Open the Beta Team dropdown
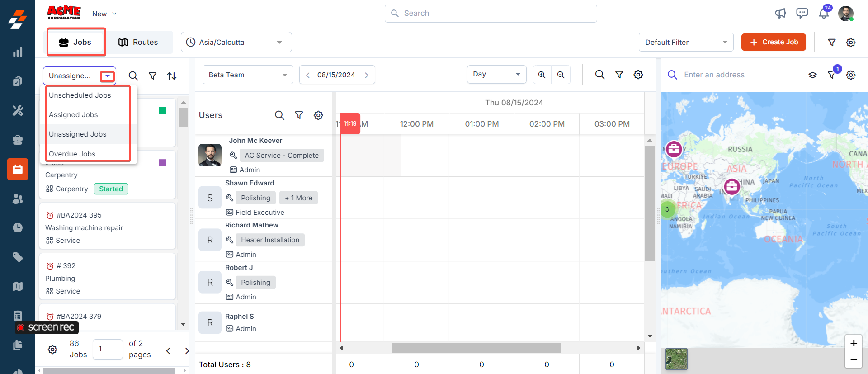This screenshot has height=374, width=868. pyautogui.click(x=248, y=75)
